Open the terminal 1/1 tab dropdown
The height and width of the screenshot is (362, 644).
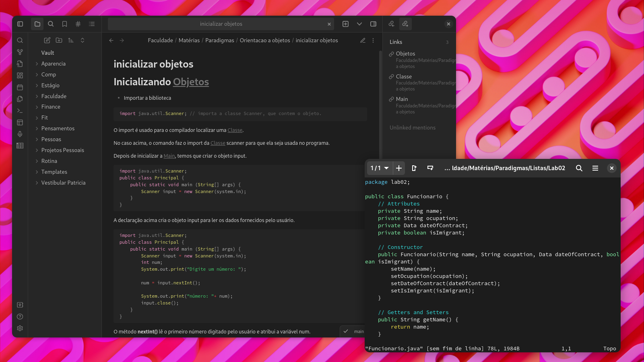(380, 168)
